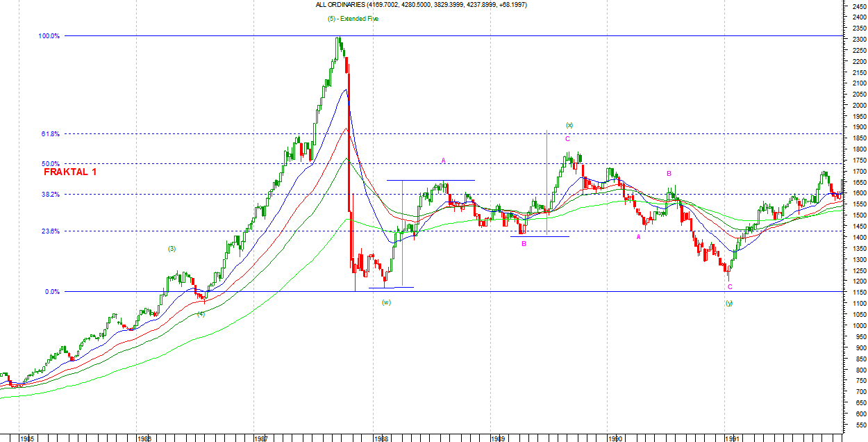Click the 1987 year marker on time axis

click(262, 439)
